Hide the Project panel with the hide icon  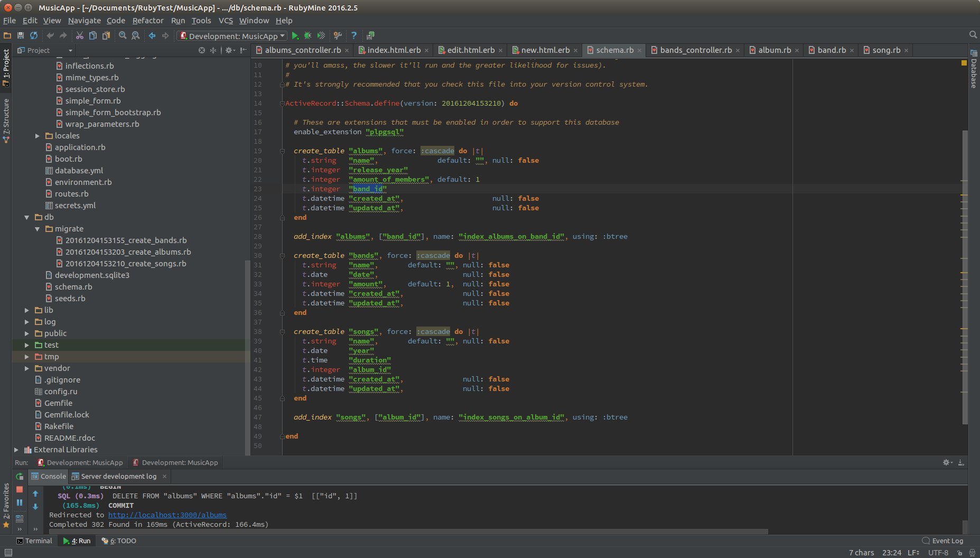243,50
